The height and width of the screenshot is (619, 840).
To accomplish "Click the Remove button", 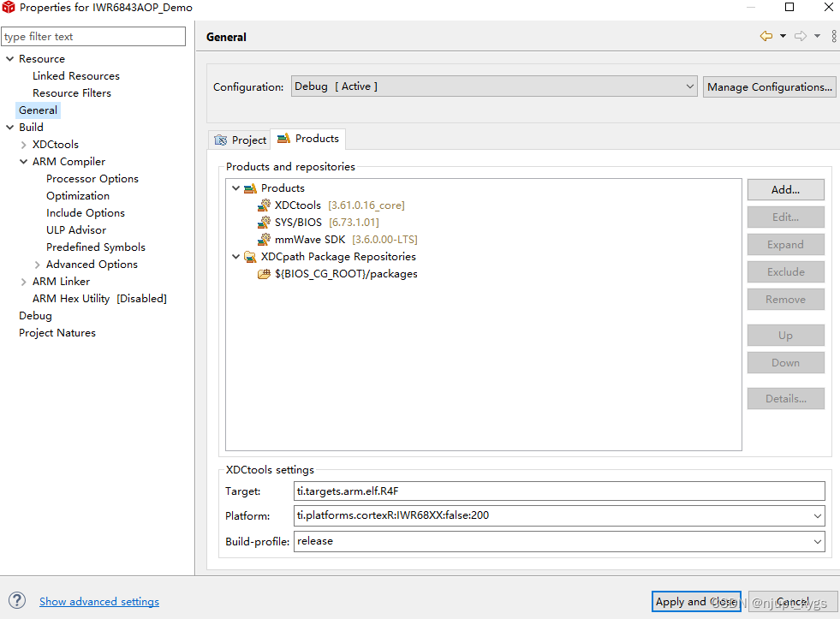I will click(785, 299).
